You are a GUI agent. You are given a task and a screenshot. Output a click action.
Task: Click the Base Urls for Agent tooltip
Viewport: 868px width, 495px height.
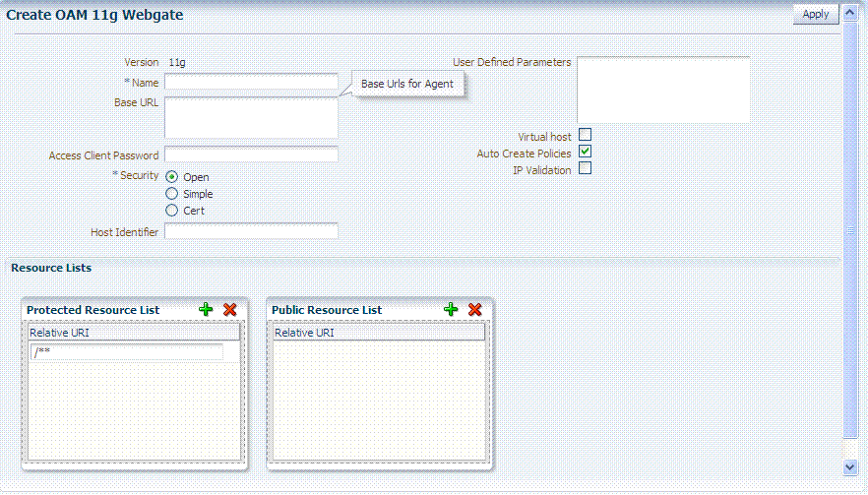(407, 84)
